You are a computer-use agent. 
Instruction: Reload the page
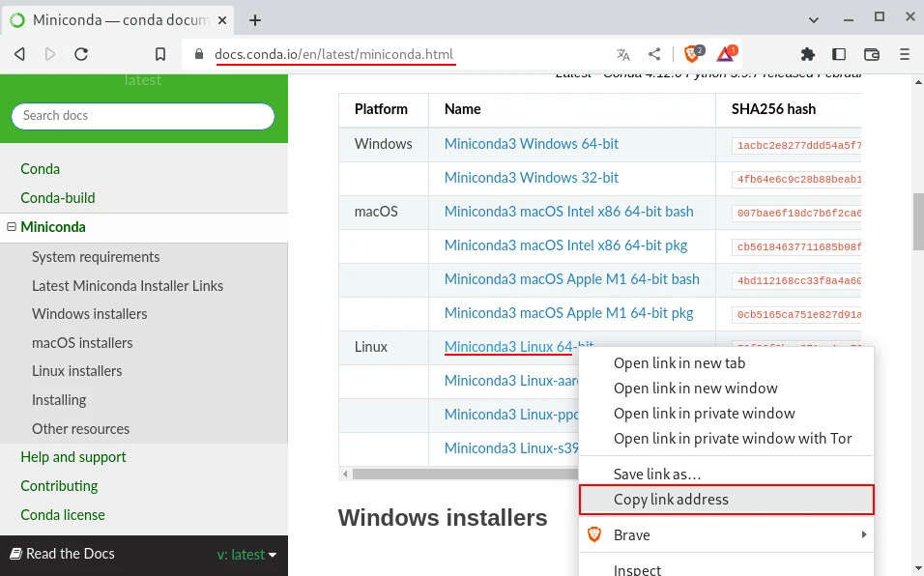pyautogui.click(x=81, y=54)
